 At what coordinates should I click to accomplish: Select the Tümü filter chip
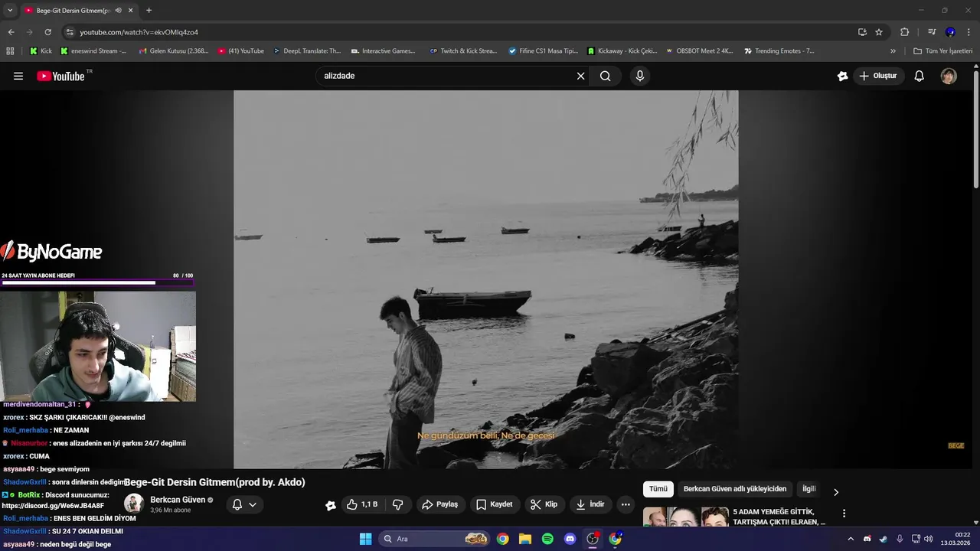pyautogui.click(x=658, y=489)
